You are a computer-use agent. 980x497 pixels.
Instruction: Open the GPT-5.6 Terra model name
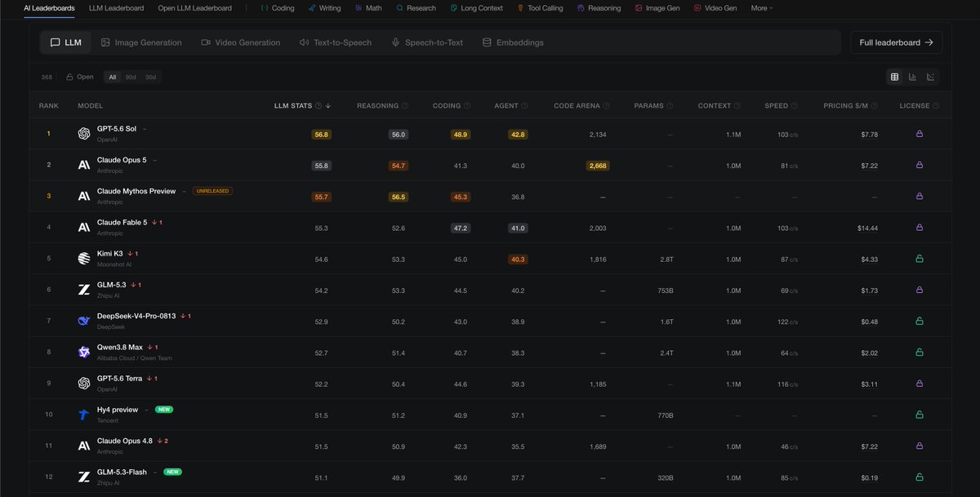coord(120,379)
